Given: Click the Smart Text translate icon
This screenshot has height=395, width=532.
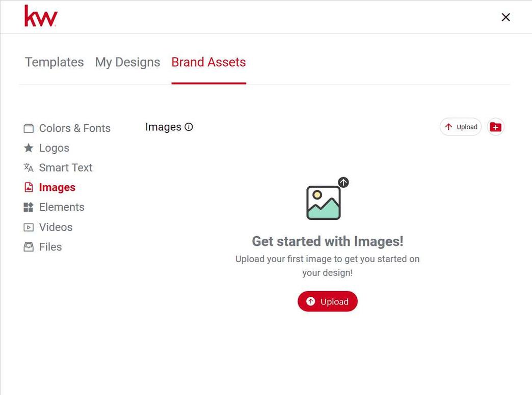Looking at the screenshot, I should click(29, 167).
